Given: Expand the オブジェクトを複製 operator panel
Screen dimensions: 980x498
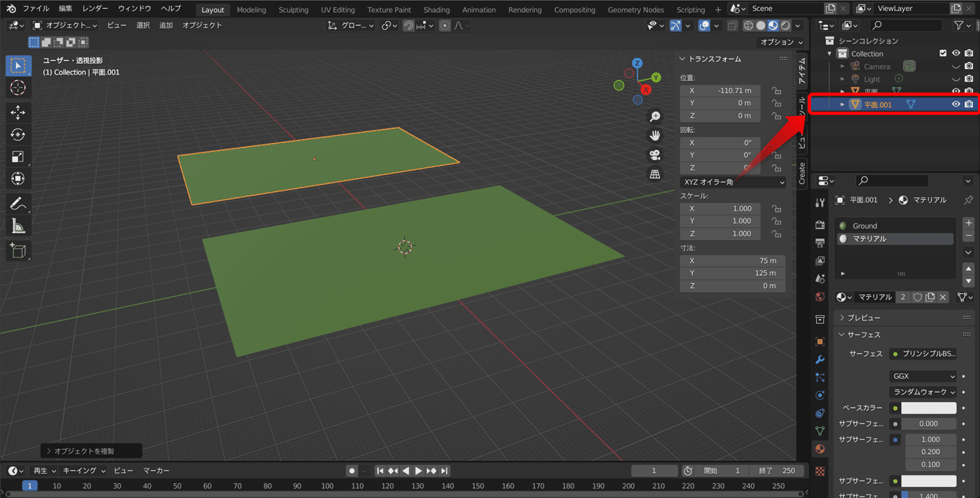Looking at the screenshot, I should pyautogui.click(x=91, y=451).
